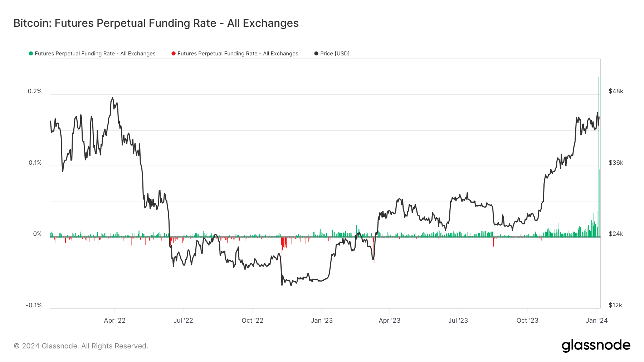Image resolution: width=644 pixels, height=362 pixels.
Task: Click the chart title Bitcoin Futures Perpetual Funding Rate
Action: point(156,23)
